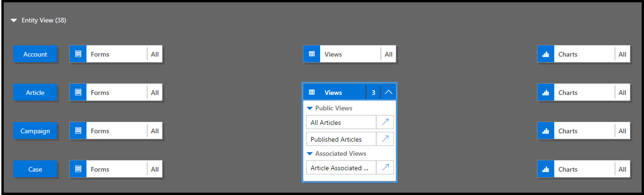This screenshot has height=195, width=644.
Task: Collapse the Public Views group
Action: (309, 108)
